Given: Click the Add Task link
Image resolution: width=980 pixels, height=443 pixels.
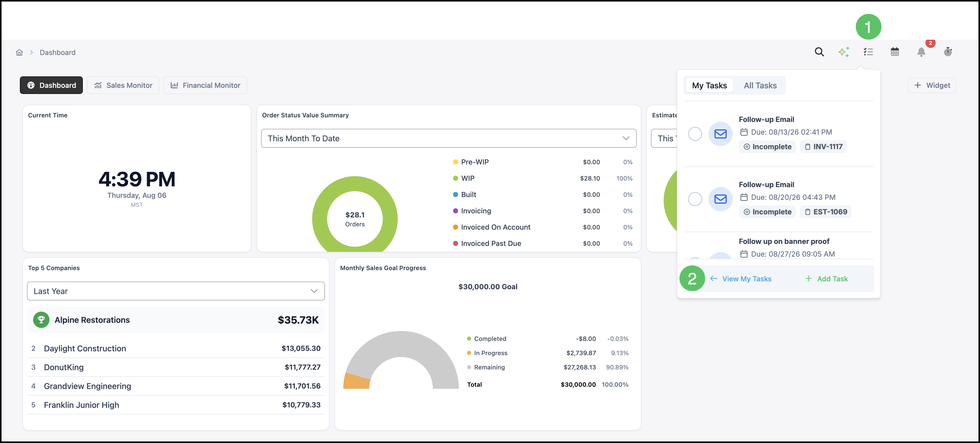Looking at the screenshot, I should (826, 279).
